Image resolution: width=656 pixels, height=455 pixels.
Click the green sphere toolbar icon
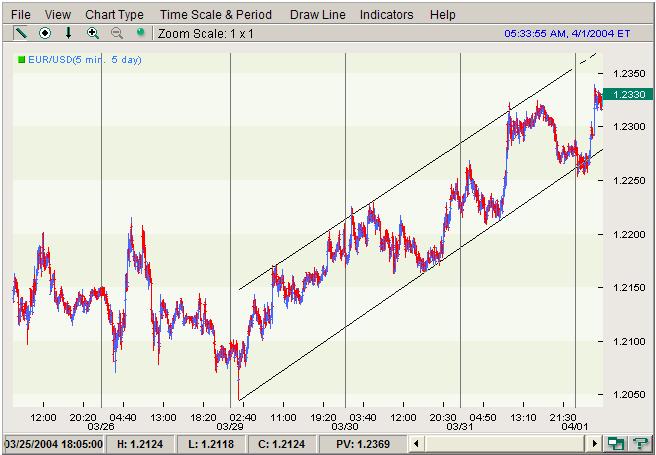(141, 32)
